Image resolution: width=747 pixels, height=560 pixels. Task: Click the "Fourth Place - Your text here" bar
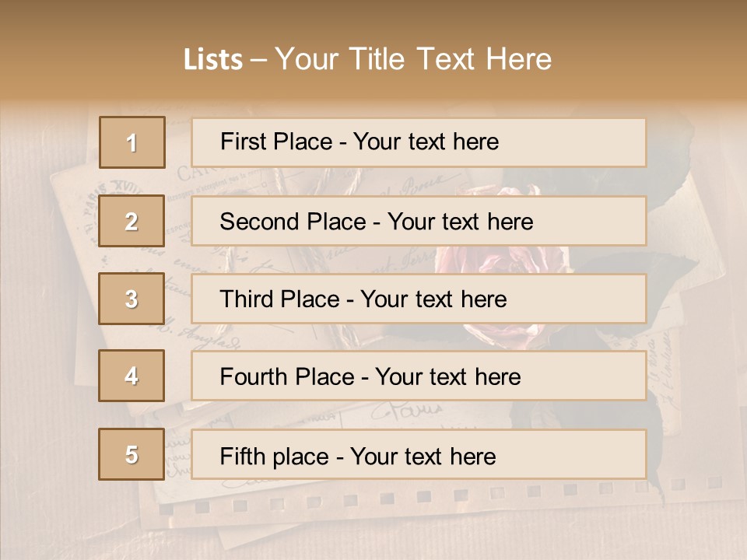(x=419, y=376)
